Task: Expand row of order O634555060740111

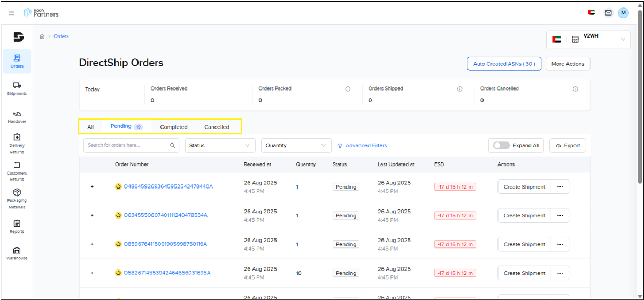Action: pos(91,215)
